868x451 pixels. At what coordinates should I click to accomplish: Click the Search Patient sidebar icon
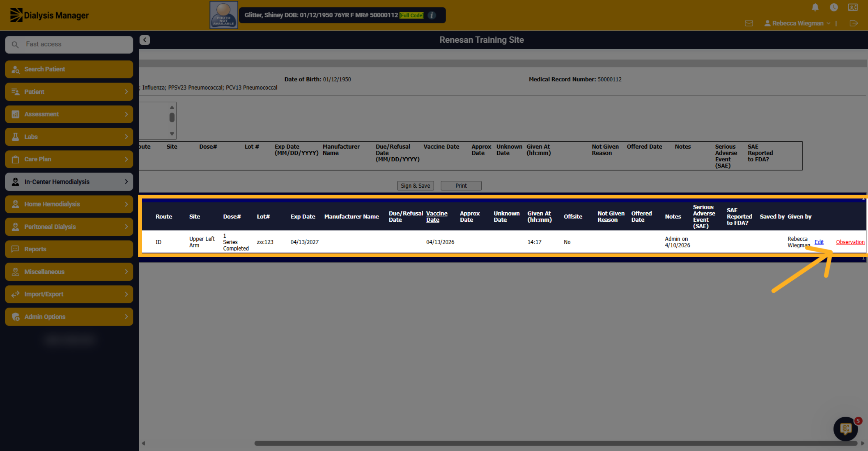(16, 69)
